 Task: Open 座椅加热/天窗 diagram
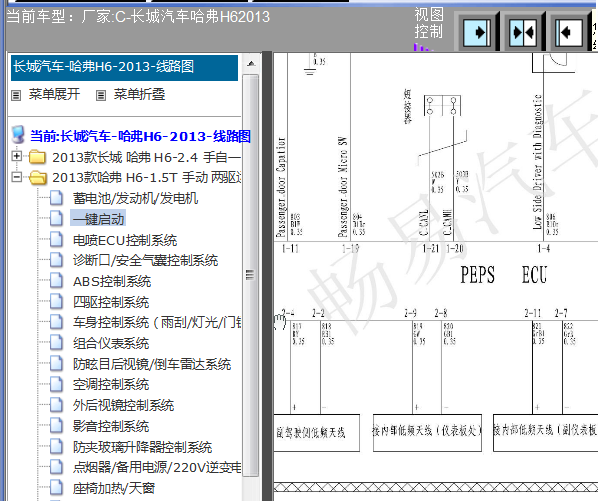pos(114,488)
